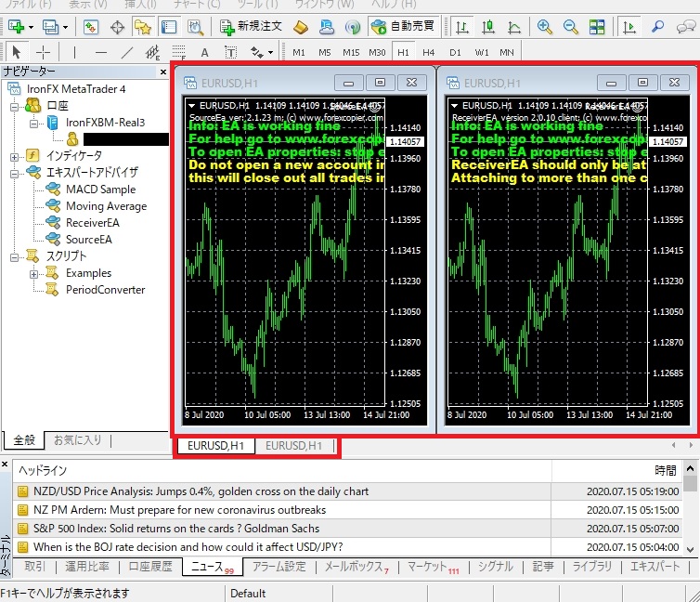Image resolution: width=700 pixels, height=602 pixels.
Task: Switch chart to line chart icon
Action: coord(514,27)
